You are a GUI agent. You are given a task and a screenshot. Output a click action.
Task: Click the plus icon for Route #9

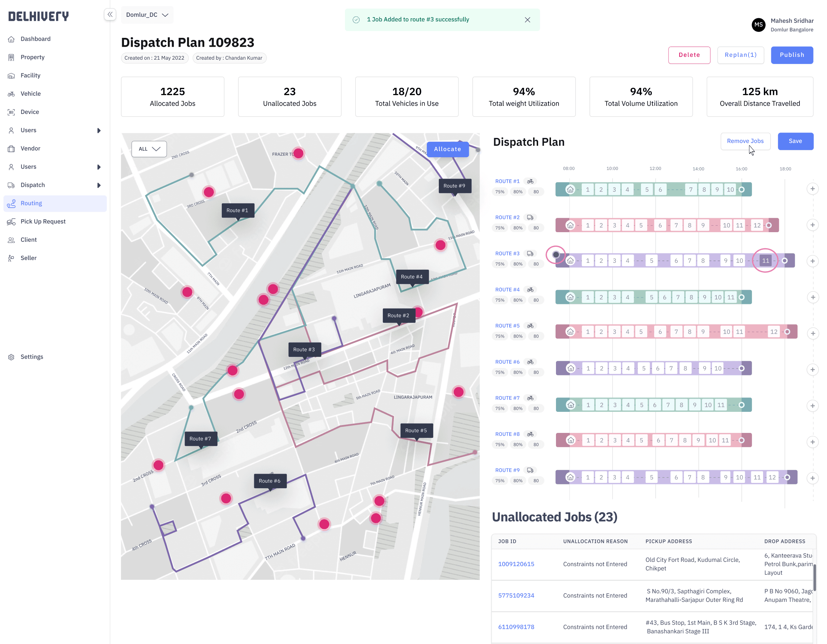point(812,478)
